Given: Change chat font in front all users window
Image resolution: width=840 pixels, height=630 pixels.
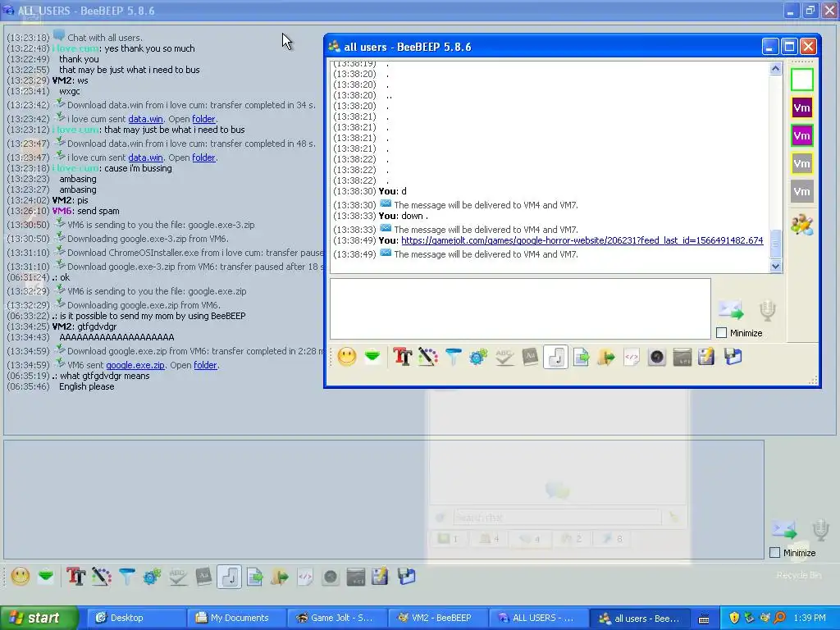Looking at the screenshot, I should coord(402,357).
